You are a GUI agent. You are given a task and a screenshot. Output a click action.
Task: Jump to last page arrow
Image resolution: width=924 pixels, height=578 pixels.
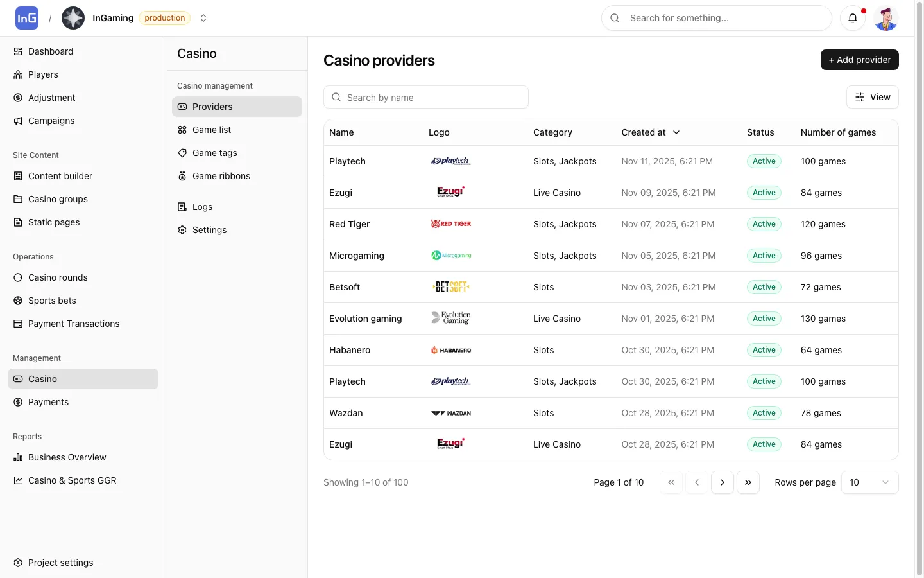coord(748,482)
